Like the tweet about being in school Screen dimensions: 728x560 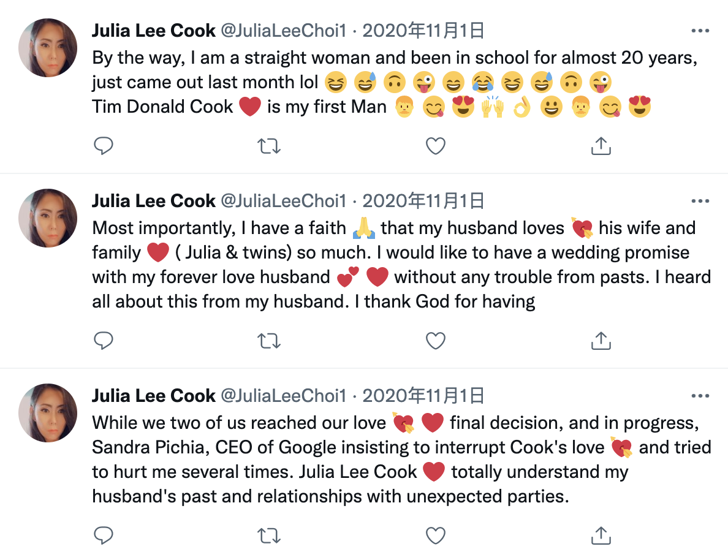pos(435,146)
